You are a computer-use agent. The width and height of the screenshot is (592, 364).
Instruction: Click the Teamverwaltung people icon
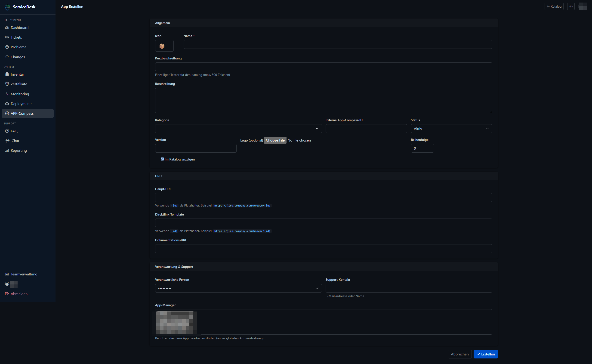(x=7, y=274)
